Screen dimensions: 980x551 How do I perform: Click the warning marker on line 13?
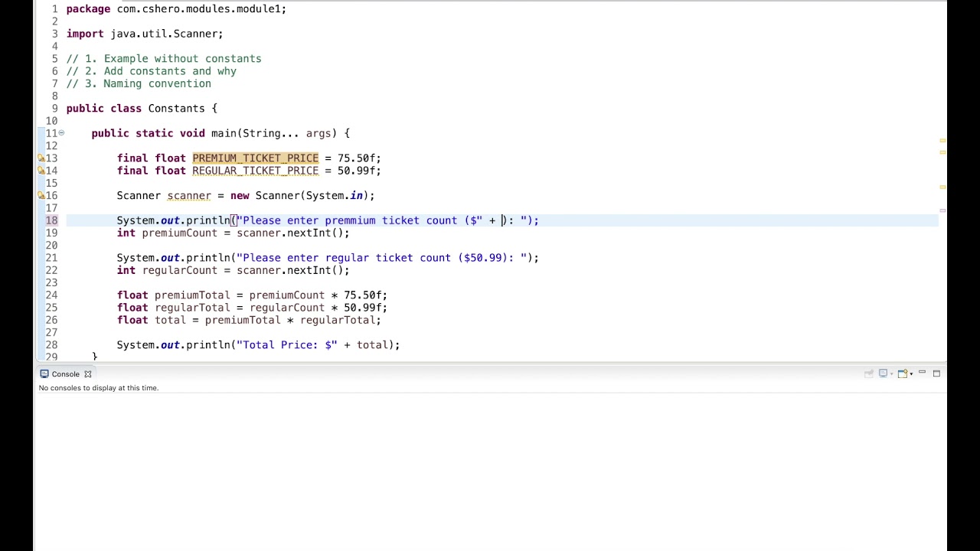click(41, 158)
